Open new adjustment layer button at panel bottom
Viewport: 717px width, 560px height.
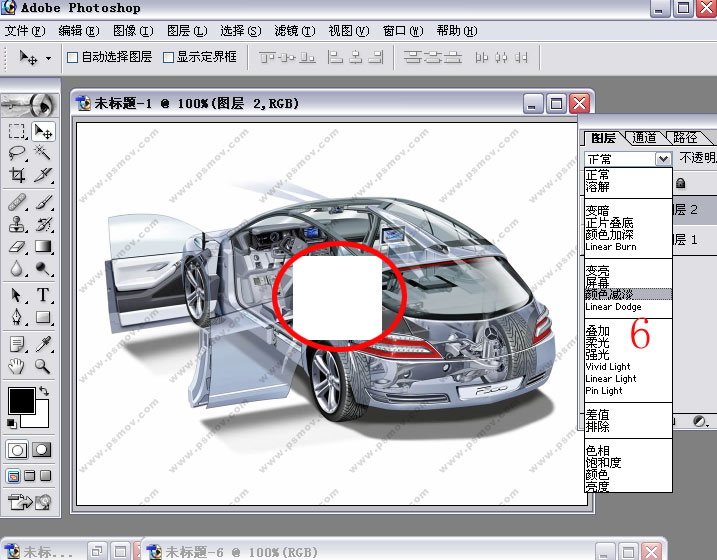(699, 421)
